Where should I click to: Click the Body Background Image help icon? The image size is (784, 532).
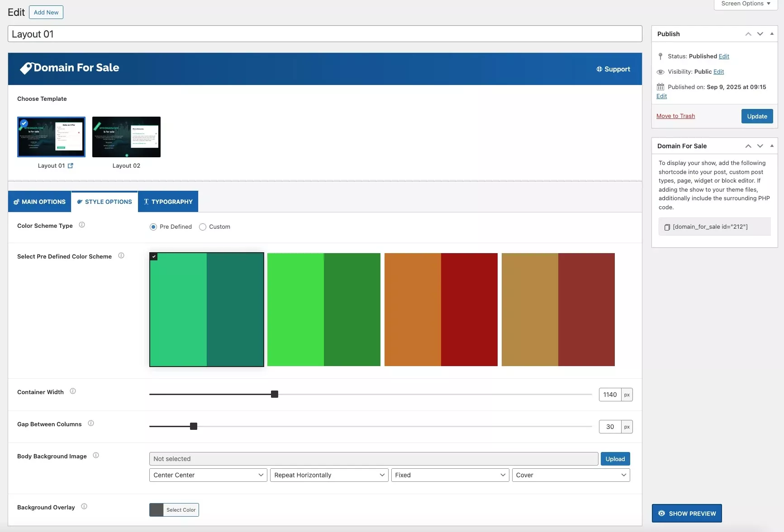pos(96,456)
